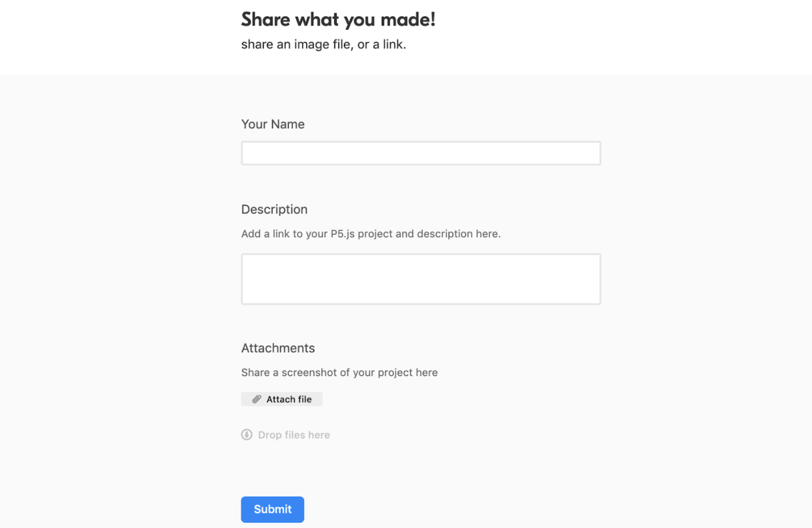The height and width of the screenshot is (528, 812).
Task: Hit the blue Submit button
Action: point(272,509)
